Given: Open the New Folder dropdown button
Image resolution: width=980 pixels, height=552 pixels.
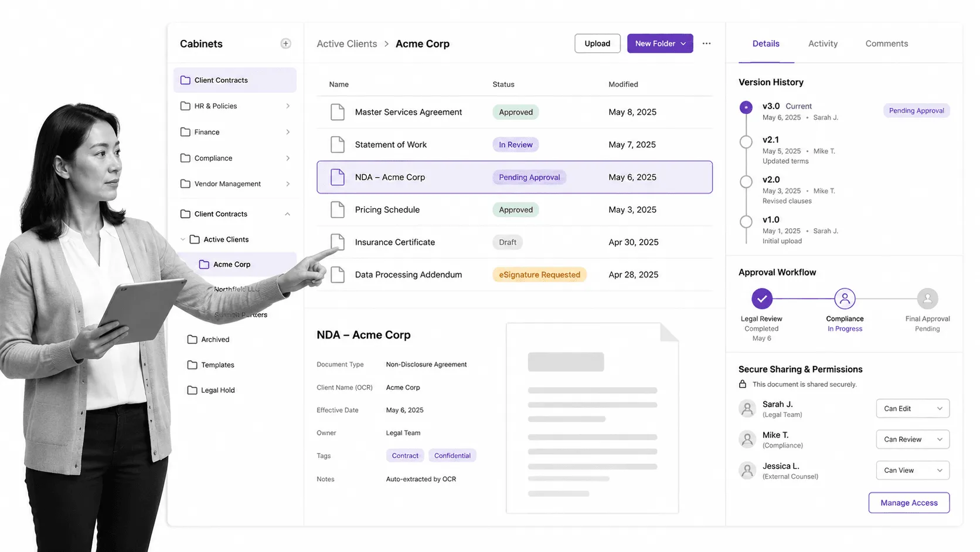Looking at the screenshot, I should (x=660, y=43).
